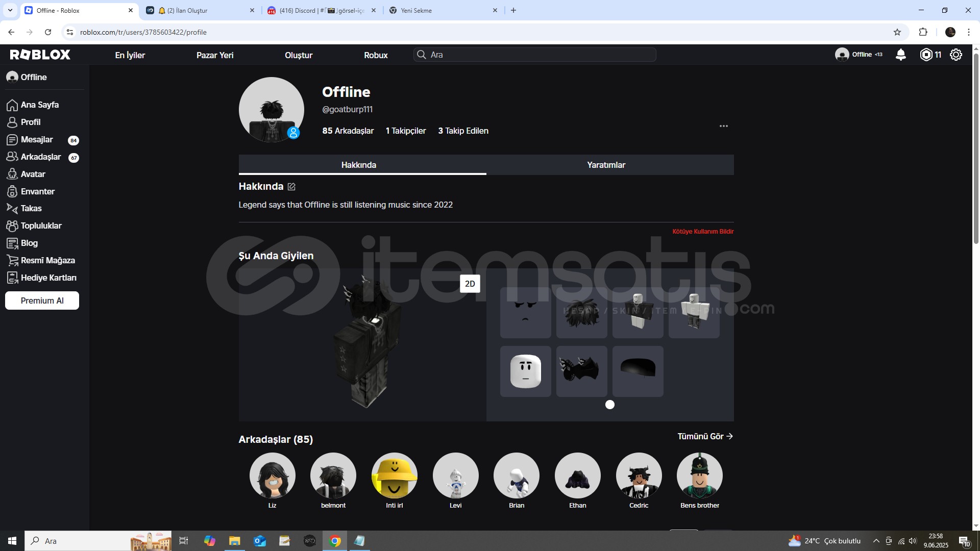This screenshot has height=551, width=980.
Task: Click the Roblox logo
Action: pos(40,55)
